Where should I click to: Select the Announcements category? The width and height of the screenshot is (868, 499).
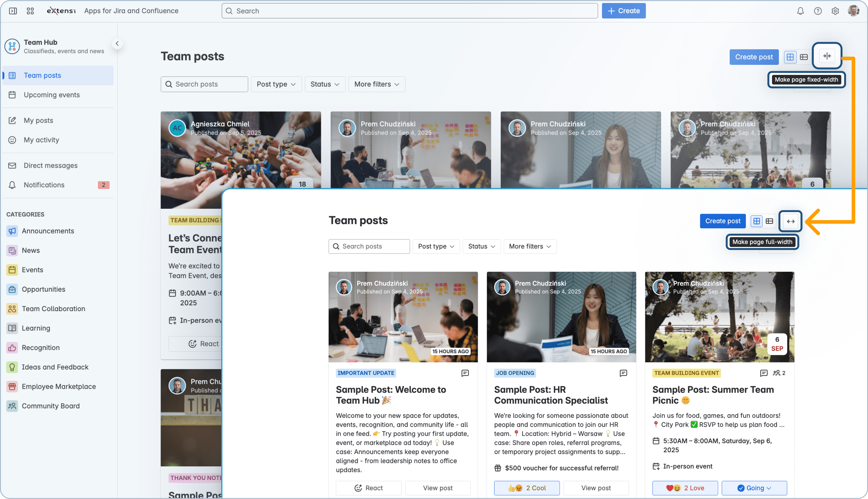(47, 231)
